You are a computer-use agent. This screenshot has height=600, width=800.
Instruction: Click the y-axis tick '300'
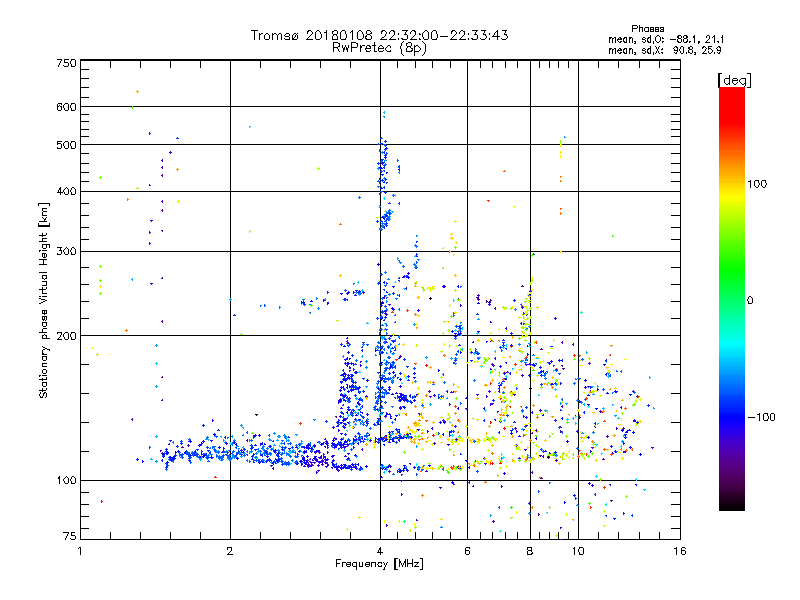click(x=66, y=252)
